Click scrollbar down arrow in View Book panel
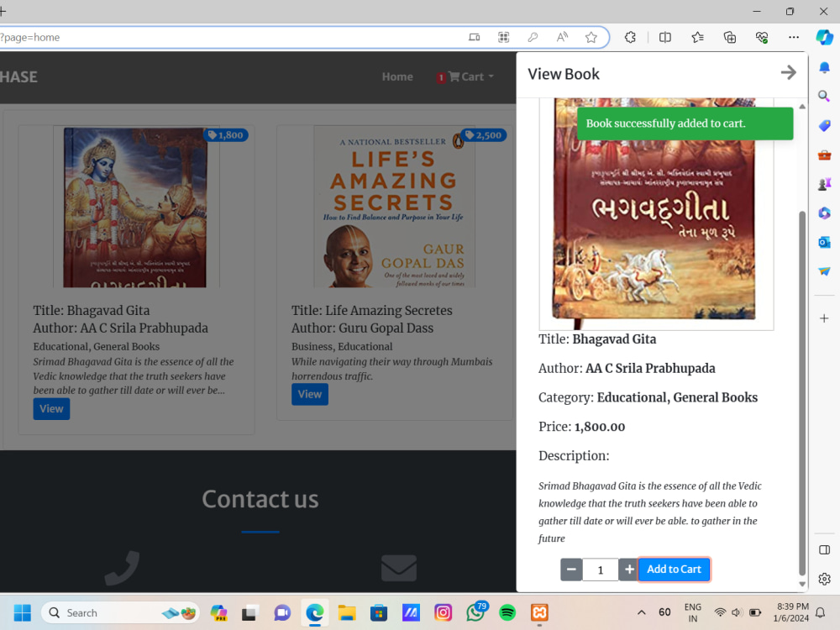 click(x=802, y=584)
